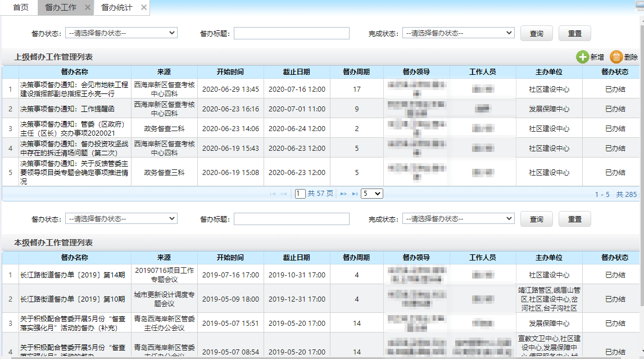
Task: Click 重置 button above 本级督办工作管理列表
Action: tap(574, 218)
